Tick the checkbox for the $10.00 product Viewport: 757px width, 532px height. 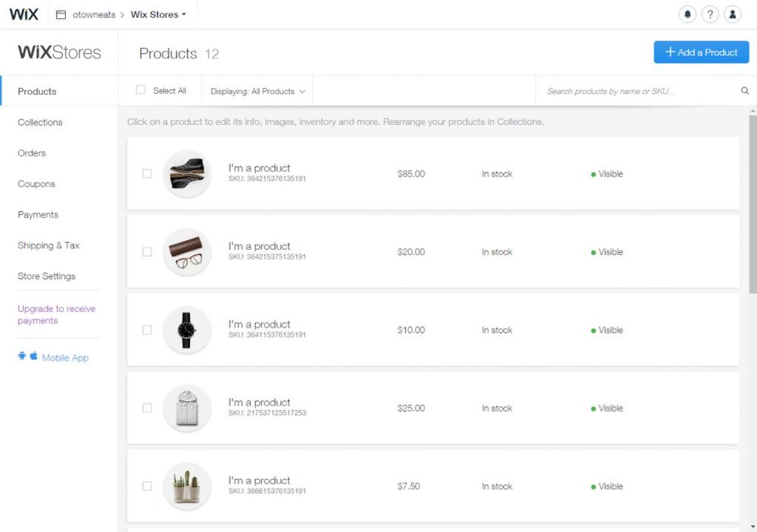pos(148,330)
